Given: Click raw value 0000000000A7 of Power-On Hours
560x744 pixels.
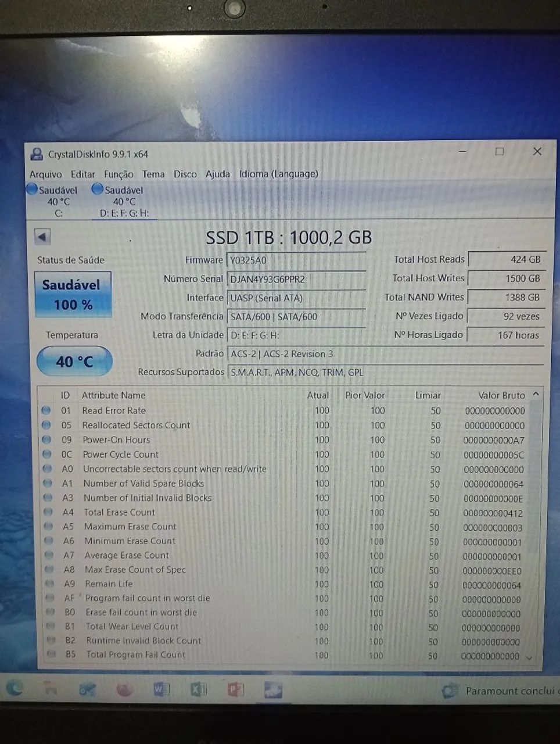Looking at the screenshot, I should click(494, 441).
